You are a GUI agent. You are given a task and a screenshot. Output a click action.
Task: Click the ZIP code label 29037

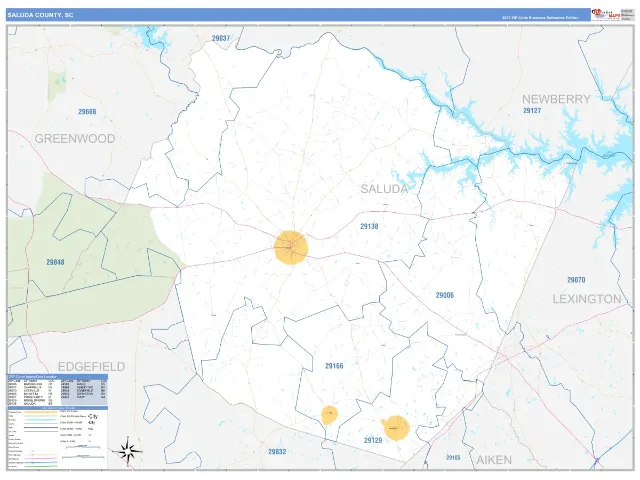[221, 38]
